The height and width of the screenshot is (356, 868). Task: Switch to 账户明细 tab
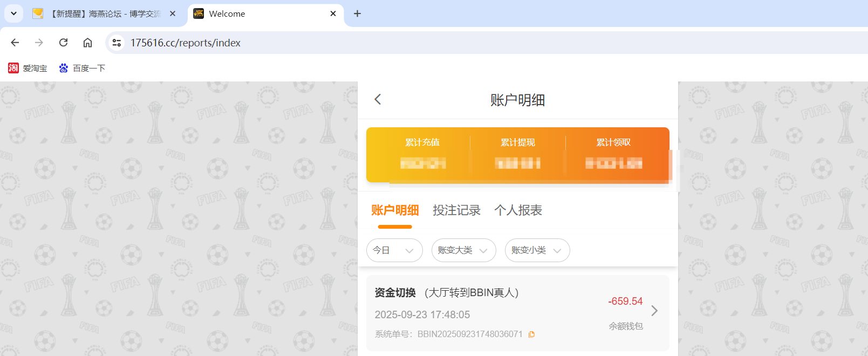[395, 210]
